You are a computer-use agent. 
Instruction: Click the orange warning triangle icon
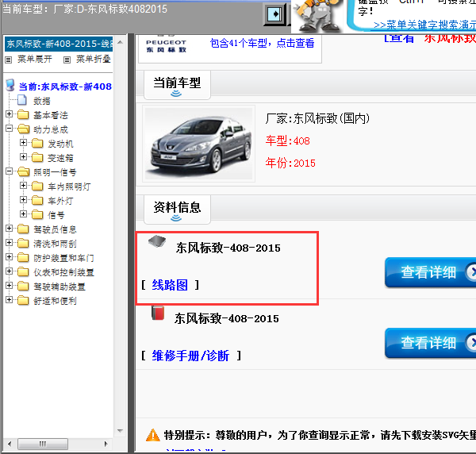pos(152,435)
